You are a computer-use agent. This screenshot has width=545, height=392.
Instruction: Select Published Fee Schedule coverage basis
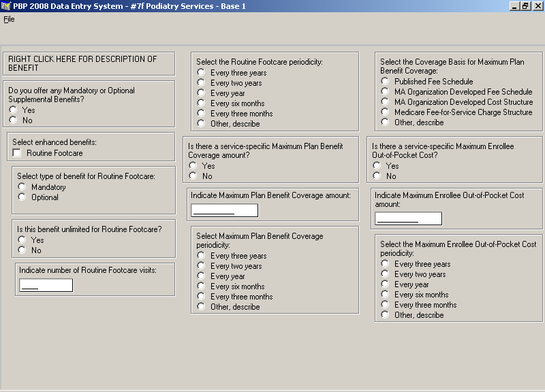click(385, 81)
